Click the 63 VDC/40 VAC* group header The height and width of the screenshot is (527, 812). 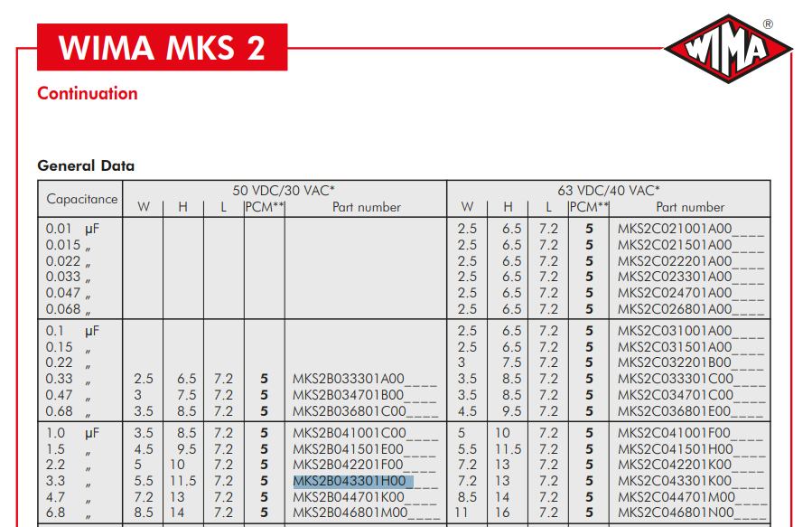(x=609, y=190)
